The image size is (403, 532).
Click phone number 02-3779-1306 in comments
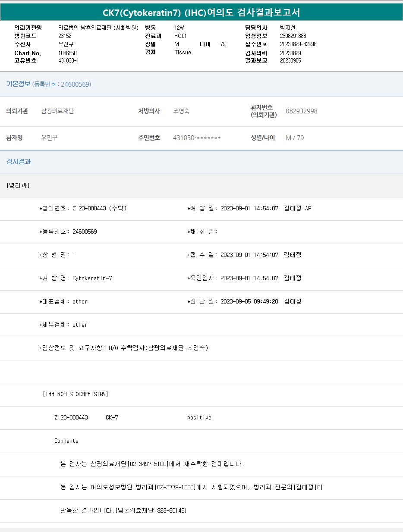pyautogui.click(x=175, y=488)
